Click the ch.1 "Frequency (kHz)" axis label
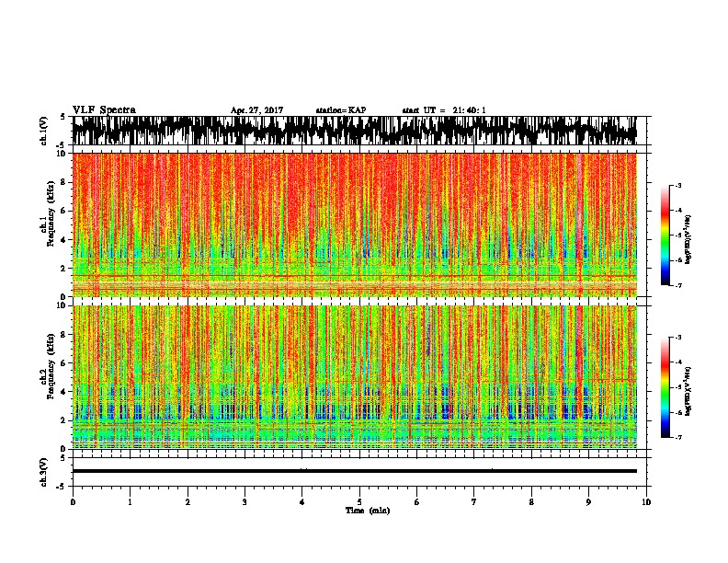Viewport: 728px width, 563px height. (51, 213)
